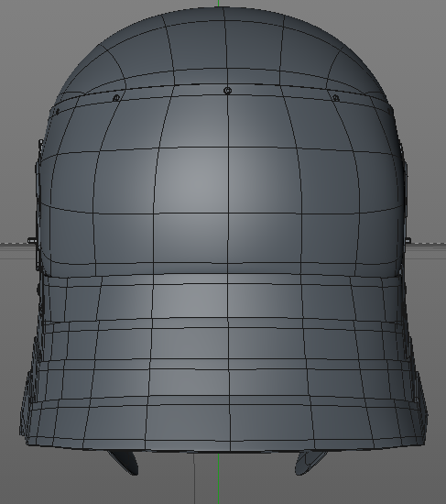The height and width of the screenshot is (504, 446).
Task: Click the green axis line below the helmet
Action: (x=218, y=479)
